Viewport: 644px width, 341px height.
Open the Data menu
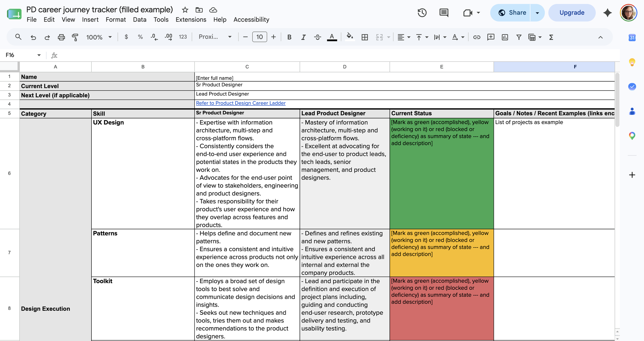(x=140, y=20)
